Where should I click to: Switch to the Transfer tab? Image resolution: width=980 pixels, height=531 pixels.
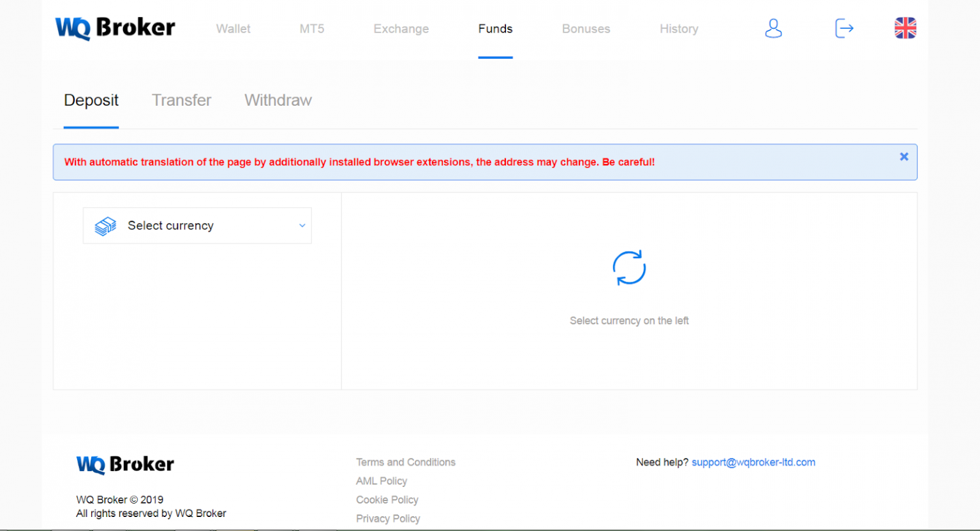click(181, 100)
